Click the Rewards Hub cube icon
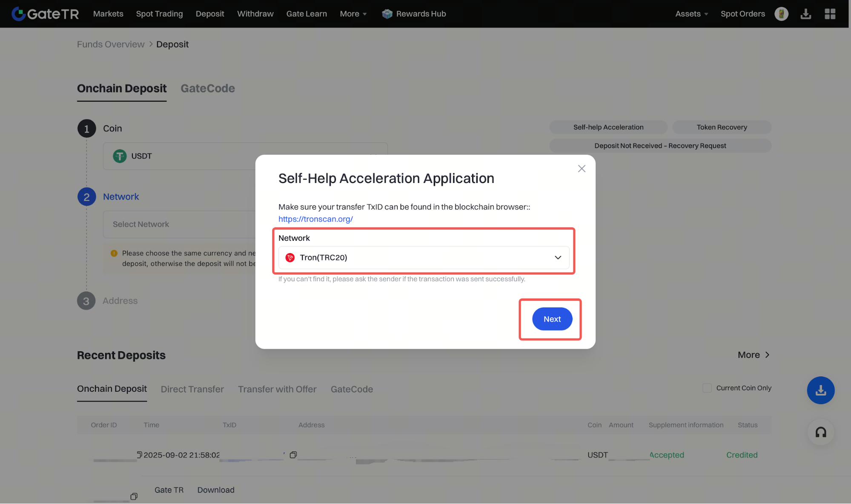 387,14
